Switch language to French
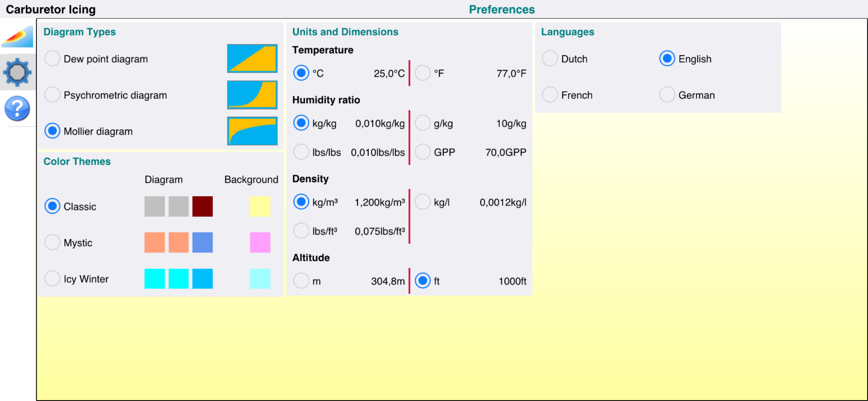 pos(550,95)
